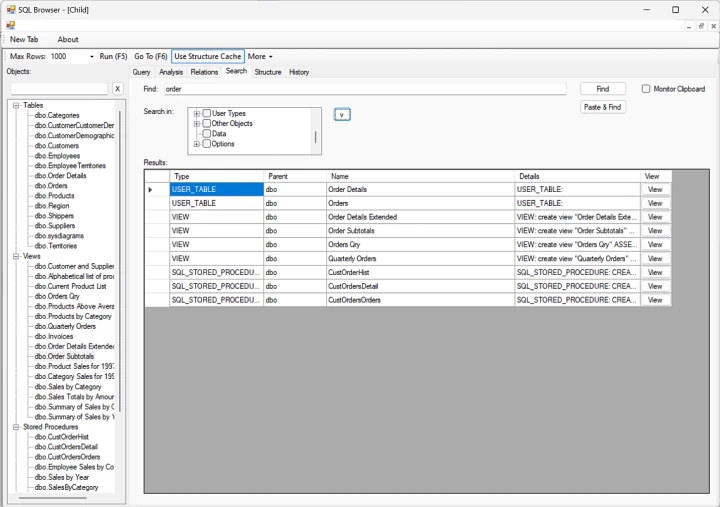
Task: Select dbo.Customers in Tables tree
Action: [56, 146]
